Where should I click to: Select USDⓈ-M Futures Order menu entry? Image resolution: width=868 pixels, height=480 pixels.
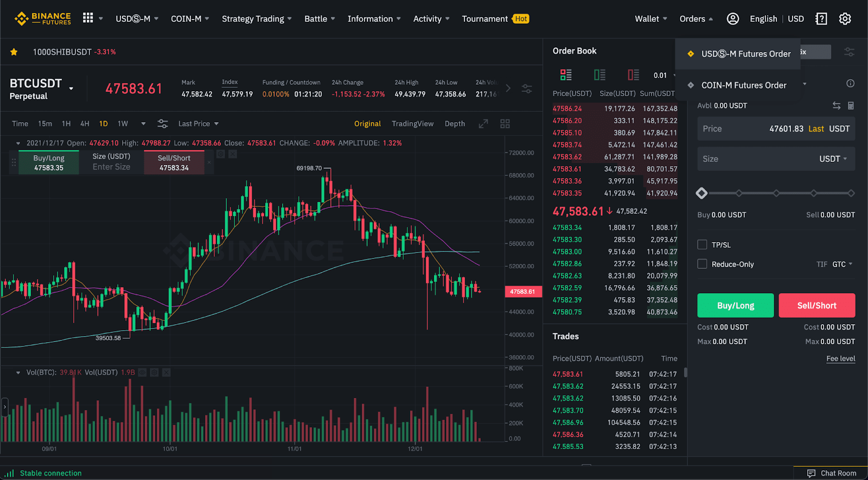pyautogui.click(x=738, y=54)
